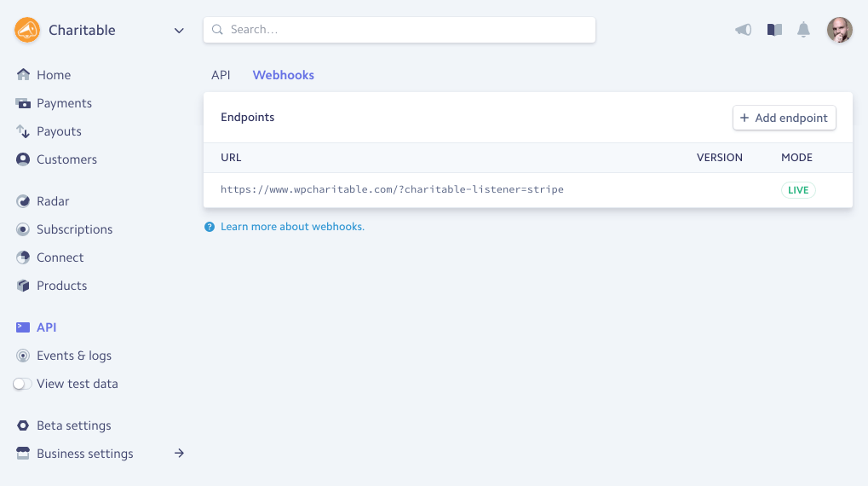Click the Search input field
The width and height of the screenshot is (868, 486).
click(x=399, y=30)
